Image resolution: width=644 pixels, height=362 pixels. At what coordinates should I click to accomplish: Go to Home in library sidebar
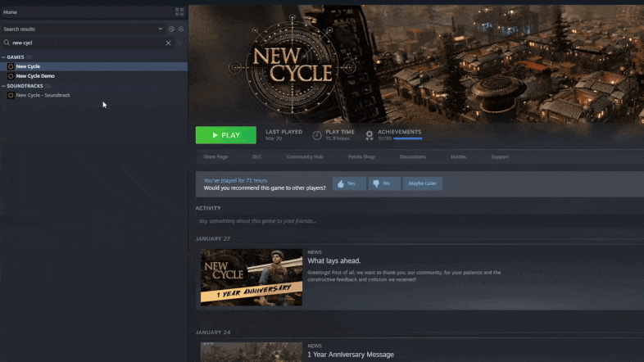tap(11, 12)
